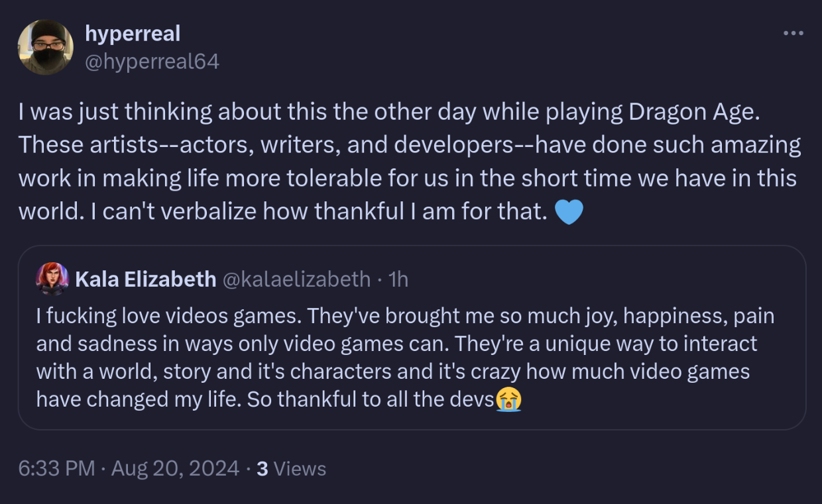Click the quoted tweet's 1h timestamp
The image size is (822, 504).
[x=398, y=279]
